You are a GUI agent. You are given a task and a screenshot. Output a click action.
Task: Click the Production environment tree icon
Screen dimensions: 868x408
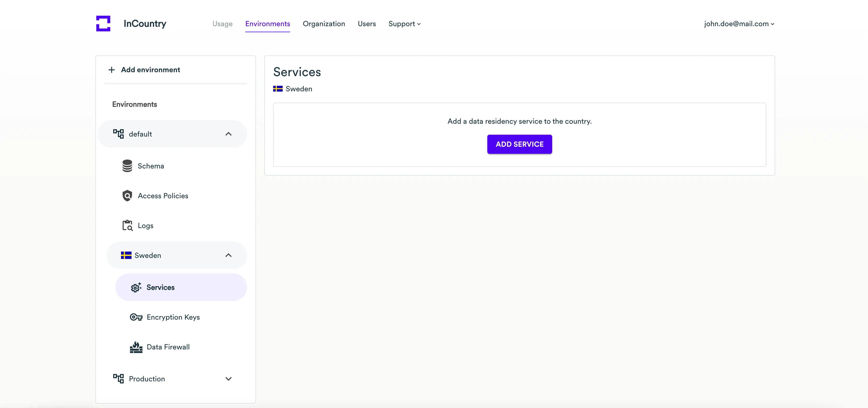[118, 379]
